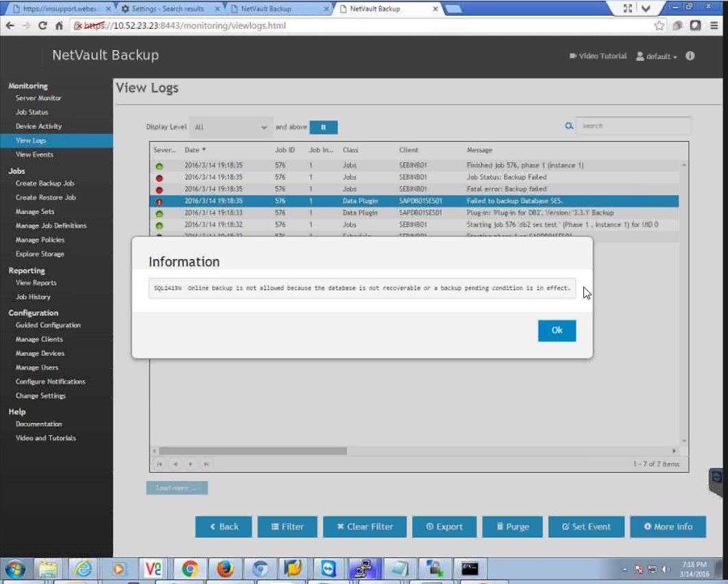Expand the session toolbar chevron

point(646,8)
